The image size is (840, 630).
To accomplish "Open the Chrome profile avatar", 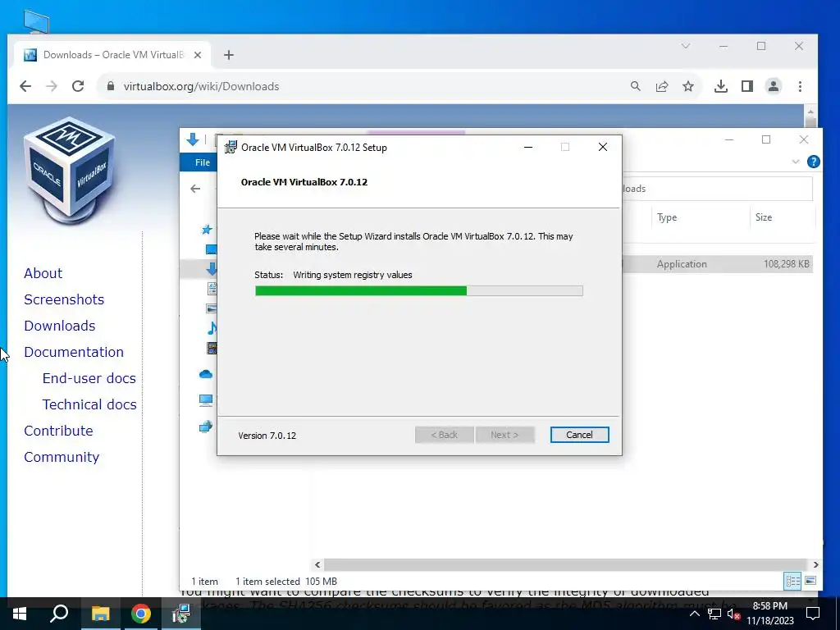I will [774, 86].
